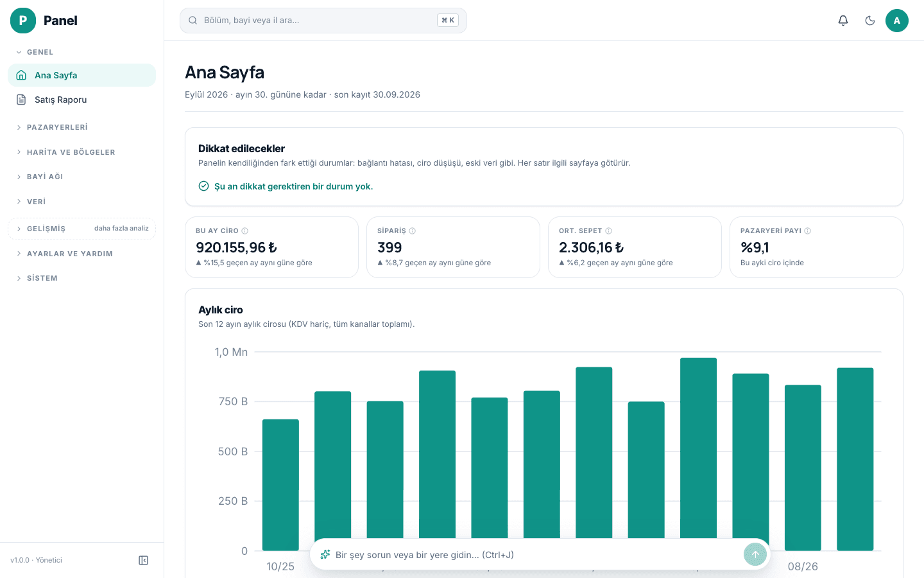Open the Pazaryeri Payı %9,1 card
This screenshot has width=924, height=578.
coord(816,247)
